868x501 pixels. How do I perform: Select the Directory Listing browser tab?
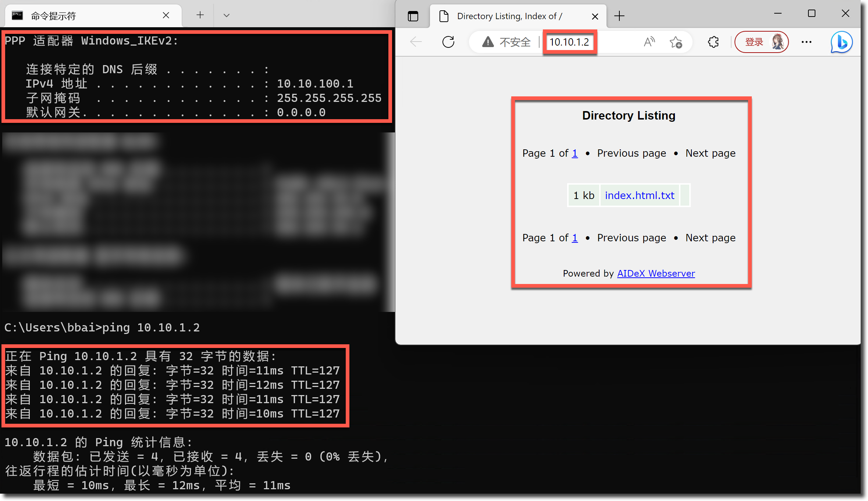click(509, 16)
